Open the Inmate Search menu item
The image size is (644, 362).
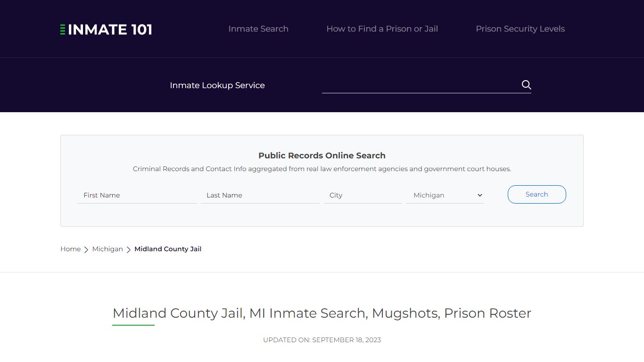tap(258, 29)
